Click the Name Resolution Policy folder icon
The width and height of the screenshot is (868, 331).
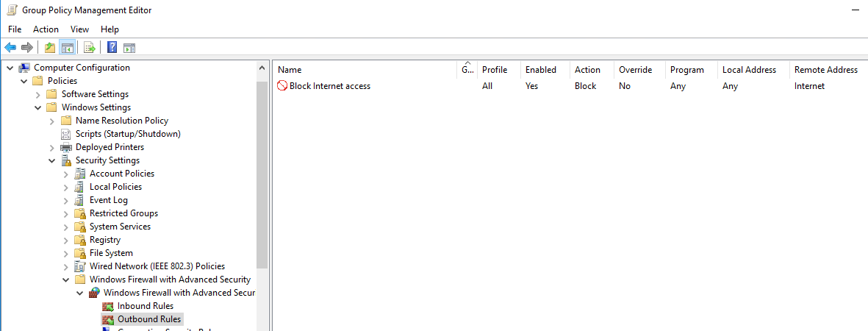pyautogui.click(x=66, y=121)
